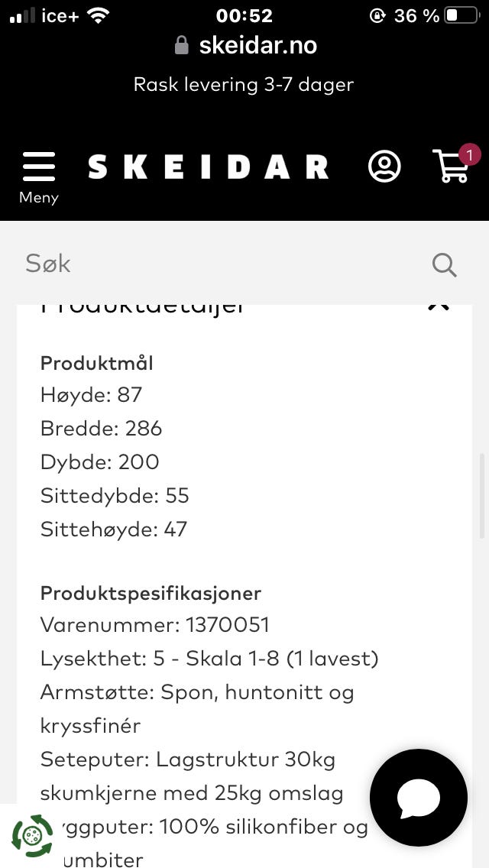489x868 pixels.
Task: Click the Rask levering 3-7 dager banner
Action: coord(244,84)
